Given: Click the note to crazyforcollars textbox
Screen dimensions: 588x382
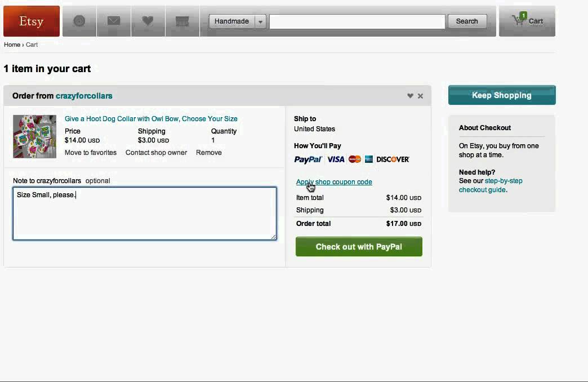Looking at the screenshot, I should [145, 213].
